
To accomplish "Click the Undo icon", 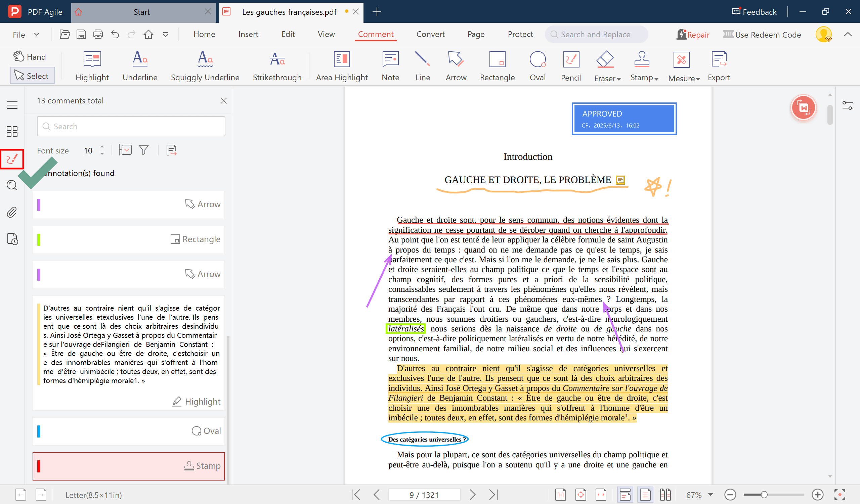I will coord(115,35).
